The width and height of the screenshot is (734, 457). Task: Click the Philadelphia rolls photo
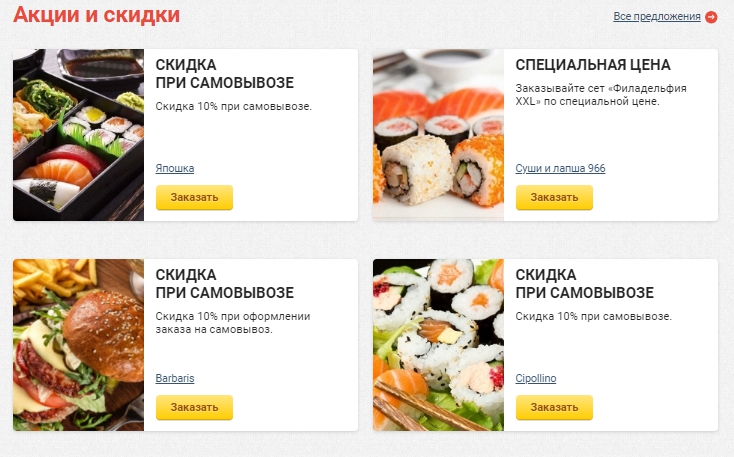(439, 135)
